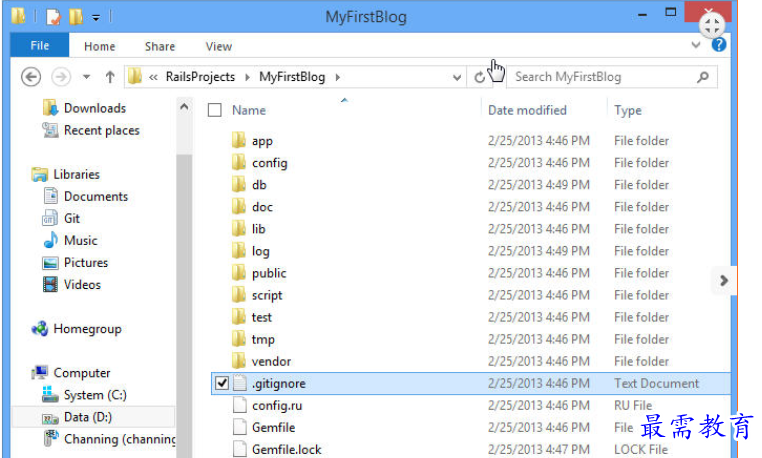Open the recent locations dropdown arrow
762x458 pixels.
(x=86, y=77)
